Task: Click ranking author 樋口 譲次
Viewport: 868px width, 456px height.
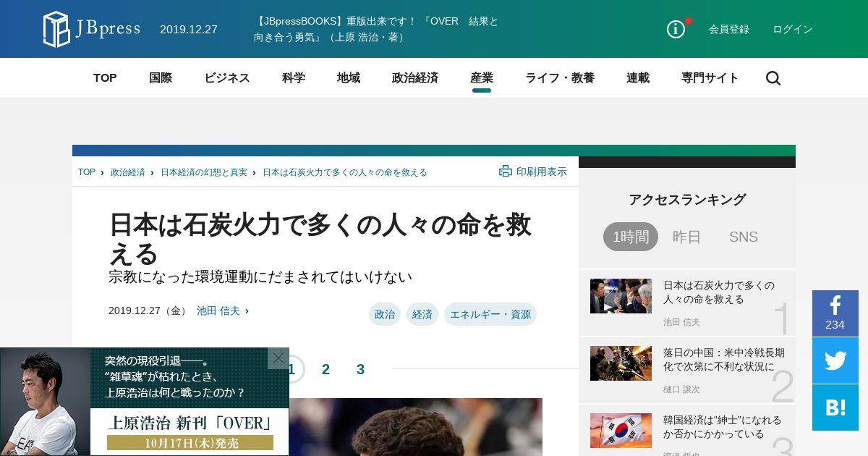Action: coord(681,389)
